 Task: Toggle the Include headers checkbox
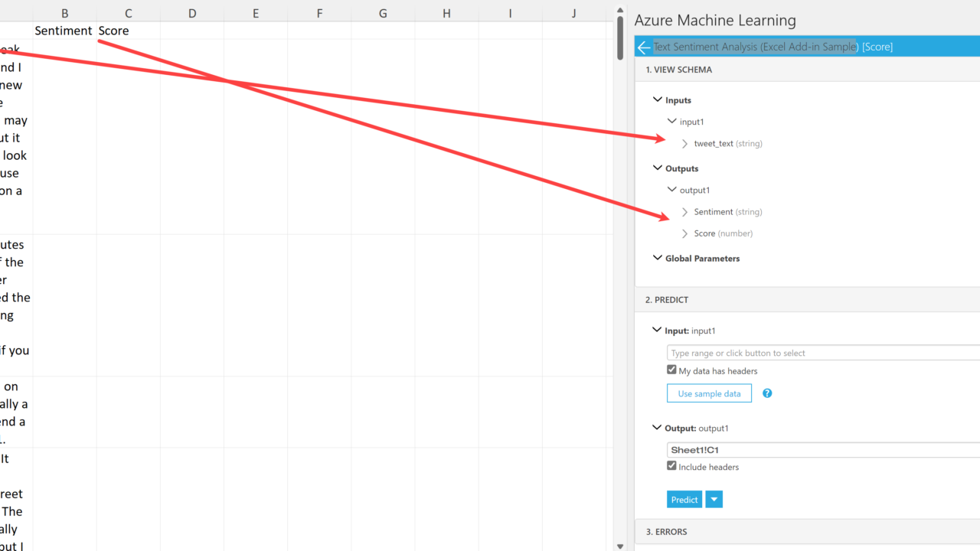pyautogui.click(x=671, y=465)
